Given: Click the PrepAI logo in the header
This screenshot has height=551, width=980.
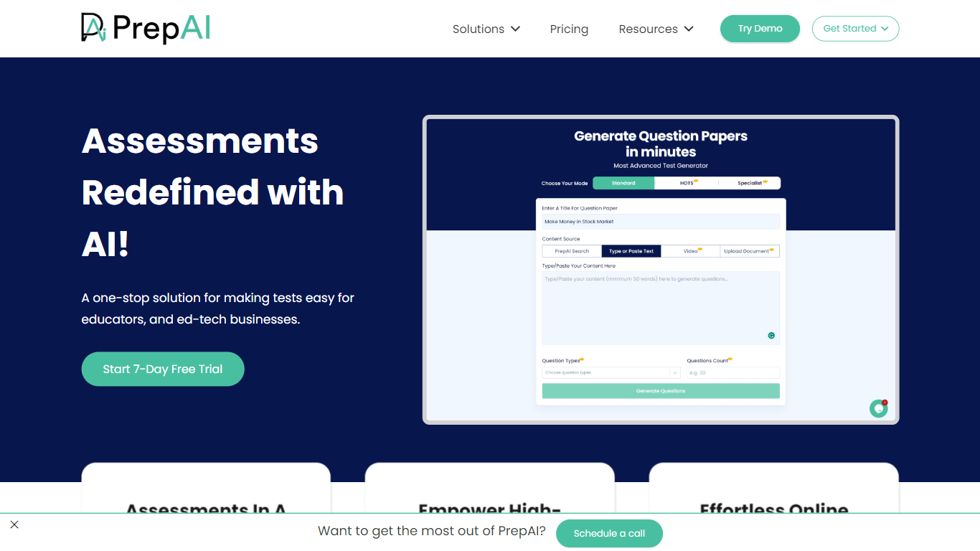Looking at the screenshot, I should (x=146, y=28).
